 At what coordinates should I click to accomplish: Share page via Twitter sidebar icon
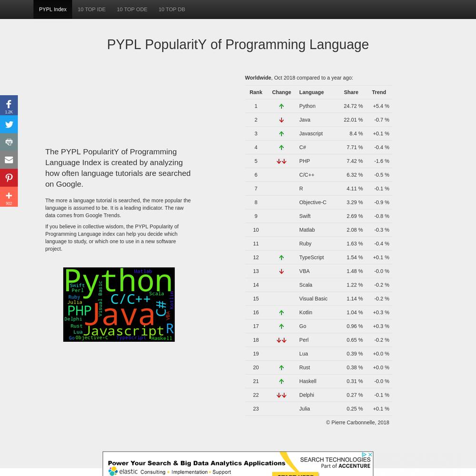(x=9, y=124)
